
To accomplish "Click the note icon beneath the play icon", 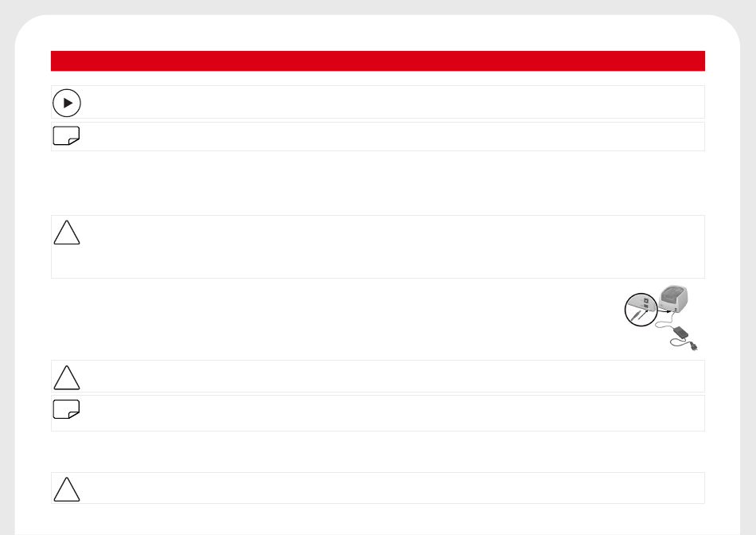I will (66, 135).
